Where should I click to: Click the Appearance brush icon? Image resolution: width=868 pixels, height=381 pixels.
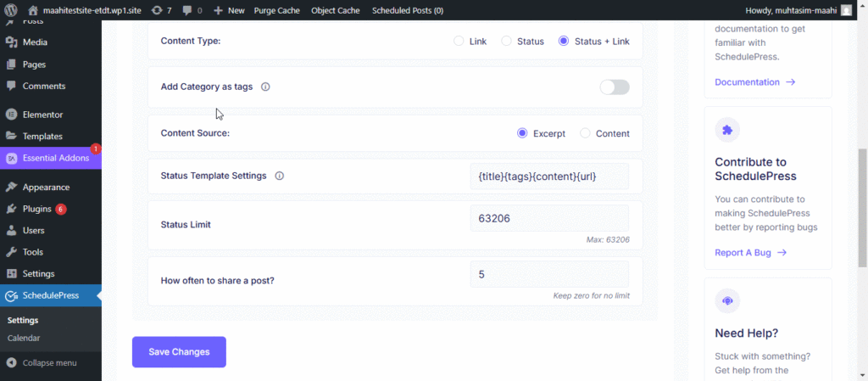tap(11, 188)
